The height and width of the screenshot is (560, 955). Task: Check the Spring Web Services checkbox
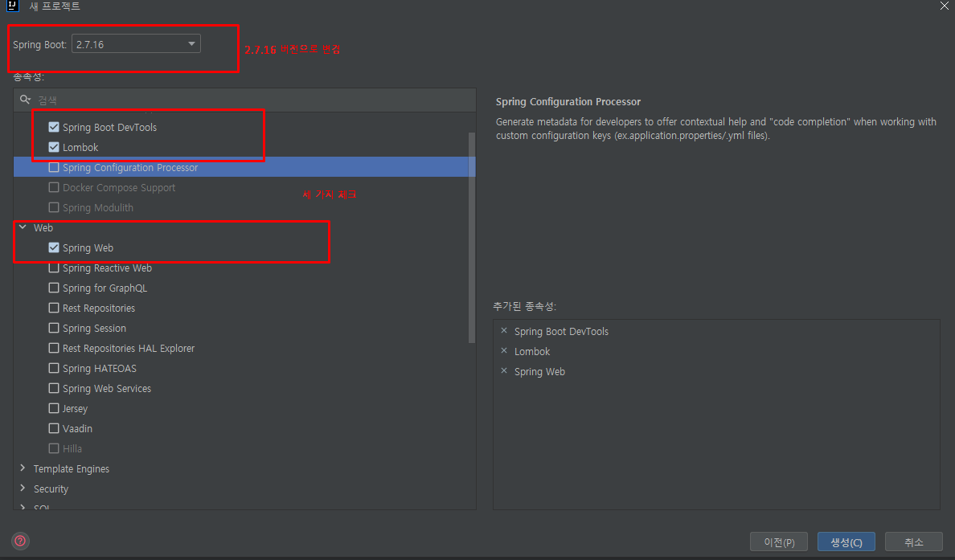point(54,388)
